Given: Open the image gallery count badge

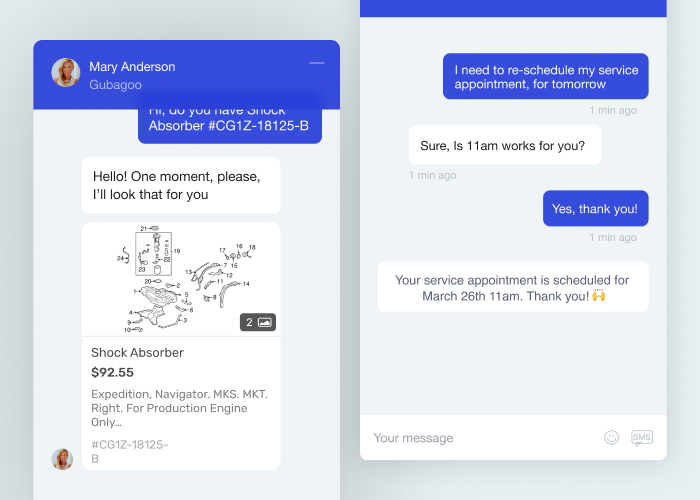Looking at the screenshot, I should point(258,322).
